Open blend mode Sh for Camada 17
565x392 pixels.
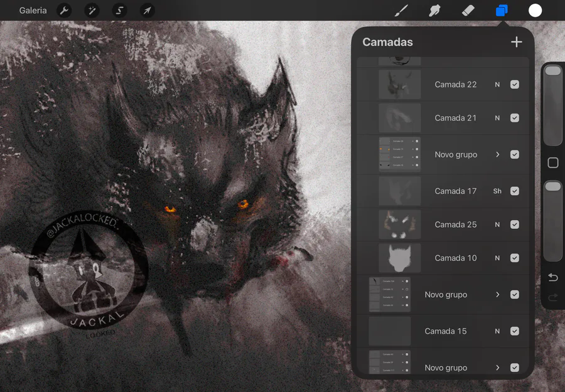pyautogui.click(x=497, y=191)
